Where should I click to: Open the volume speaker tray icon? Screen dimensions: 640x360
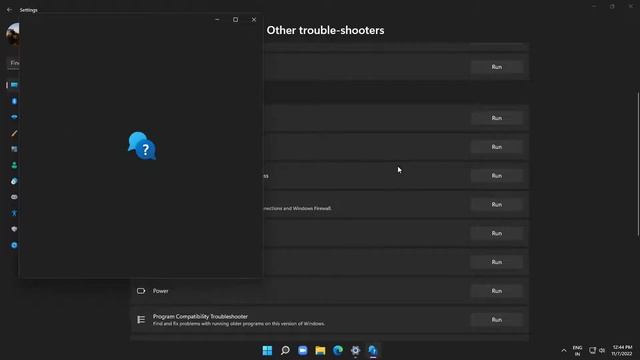[x=602, y=350]
